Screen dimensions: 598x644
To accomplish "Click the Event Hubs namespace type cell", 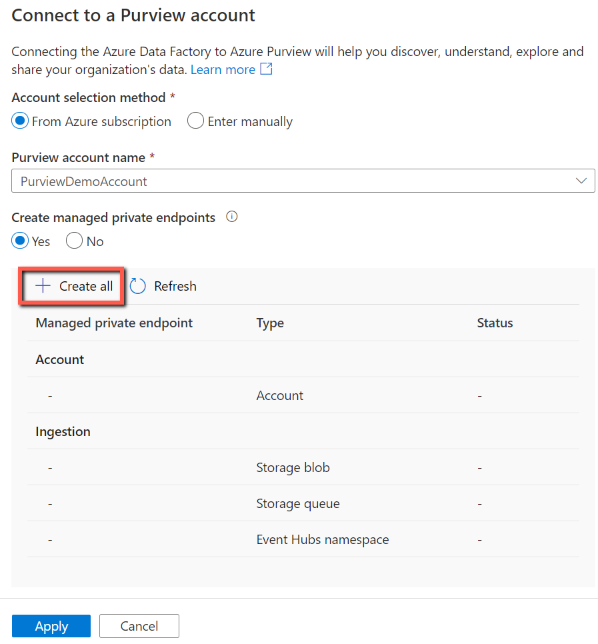I will click(x=322, y=540).
